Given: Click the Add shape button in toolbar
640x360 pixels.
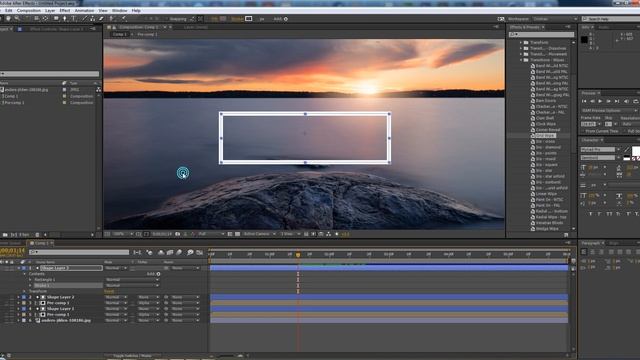Looking at the screenshot, I should [286, 19].
